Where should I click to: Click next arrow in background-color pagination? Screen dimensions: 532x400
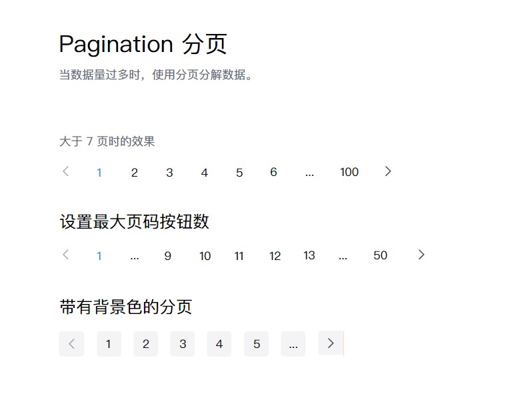331,343
